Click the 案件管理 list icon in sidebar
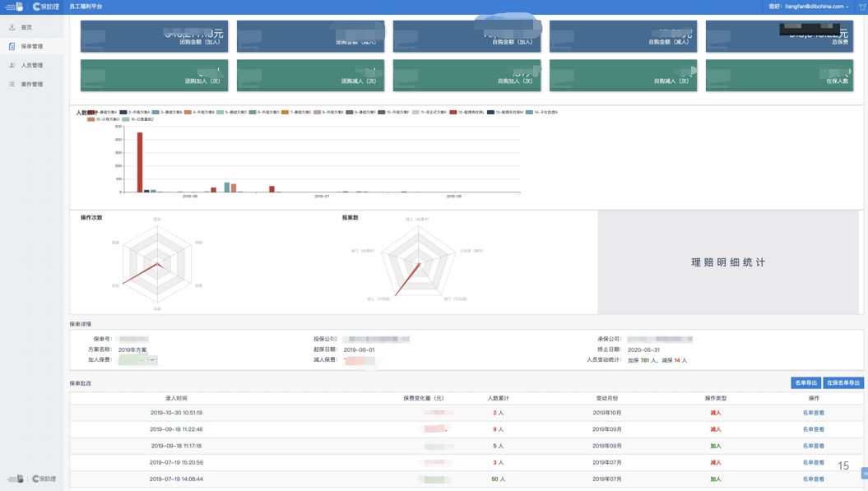 click(x=12, y=84)
